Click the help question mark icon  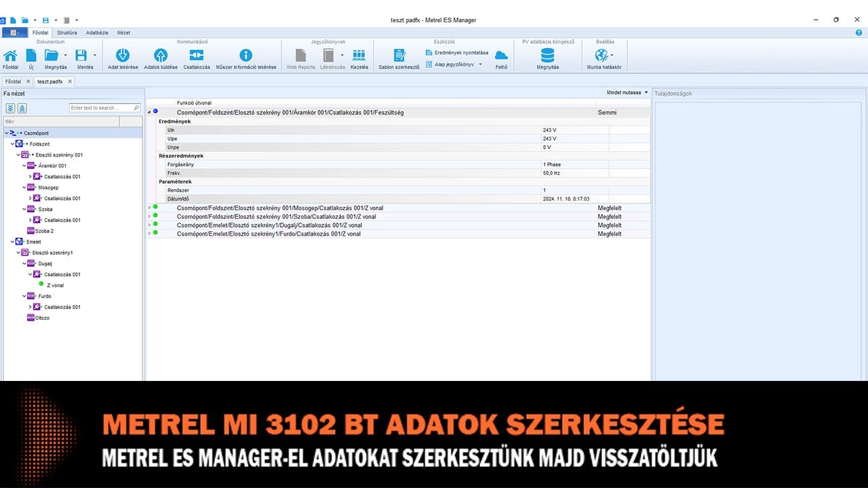coord(859,33)
